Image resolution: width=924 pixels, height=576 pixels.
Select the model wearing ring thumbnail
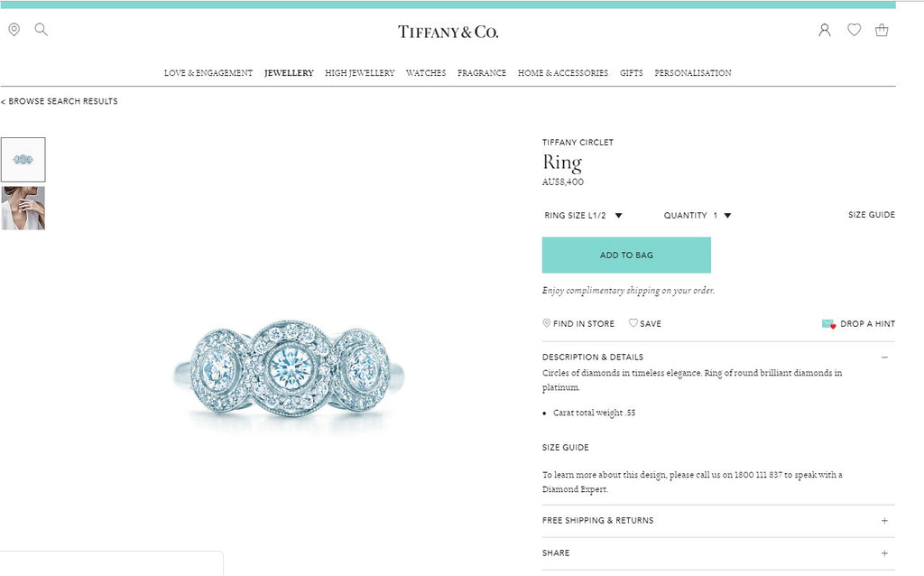coord(23,209)
